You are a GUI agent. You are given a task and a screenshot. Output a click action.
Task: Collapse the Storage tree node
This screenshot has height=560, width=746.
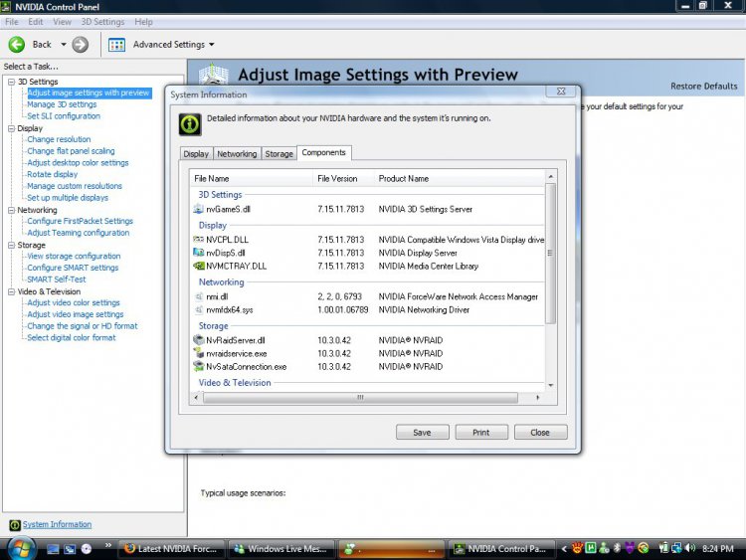(11, 245)
